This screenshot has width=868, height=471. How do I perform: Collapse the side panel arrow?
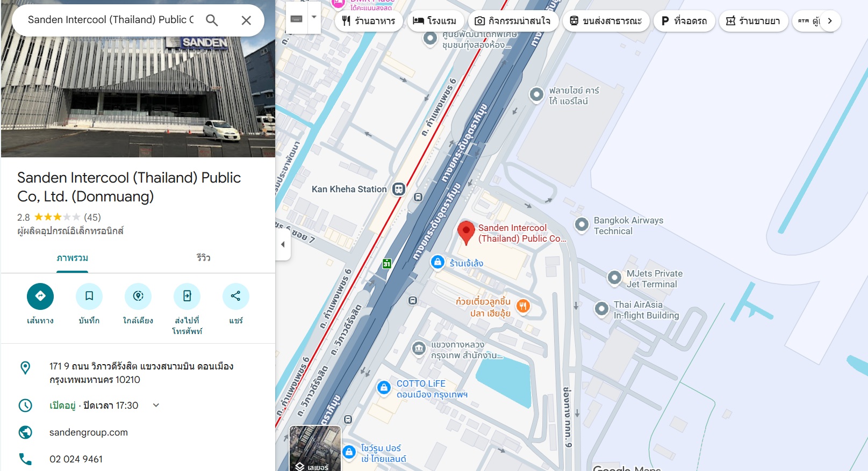pos(283,244)
